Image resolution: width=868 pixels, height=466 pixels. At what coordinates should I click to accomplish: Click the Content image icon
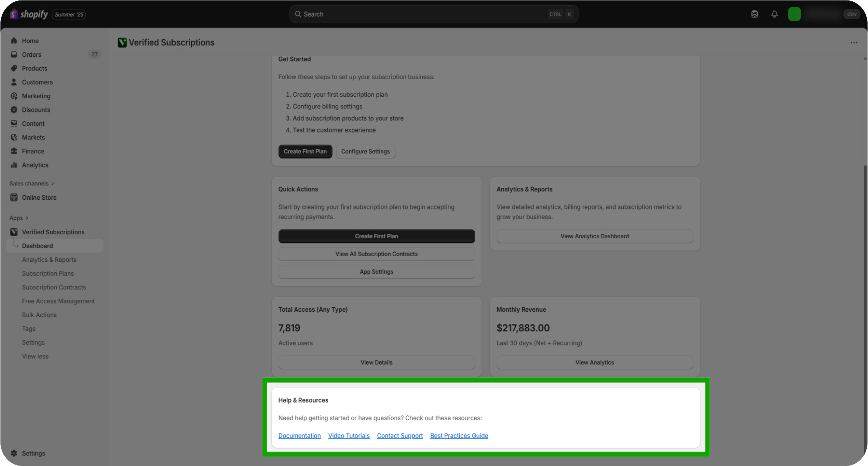click(x=14, y=124)
